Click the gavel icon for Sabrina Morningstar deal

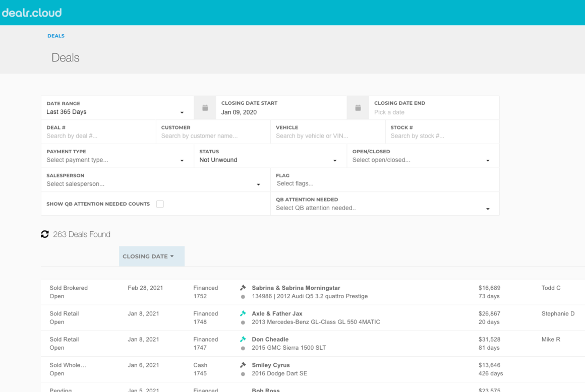243,288
